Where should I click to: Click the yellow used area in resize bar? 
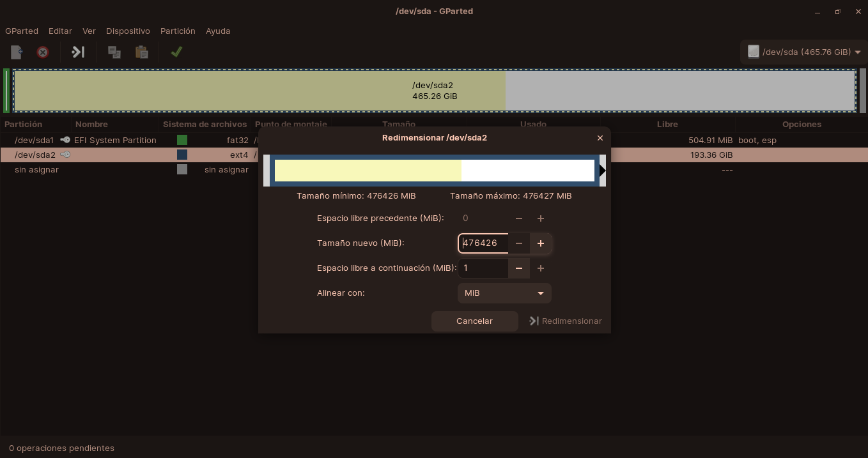[x=368, y=171]
